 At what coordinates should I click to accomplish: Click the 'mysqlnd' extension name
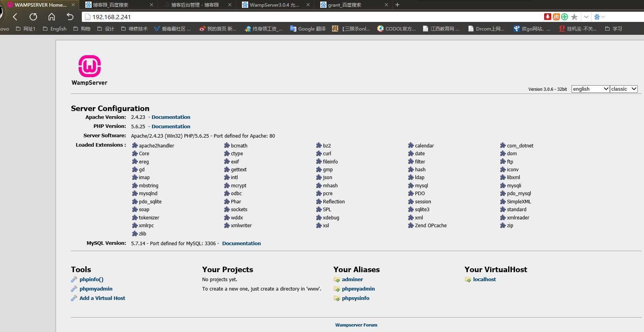148,193
